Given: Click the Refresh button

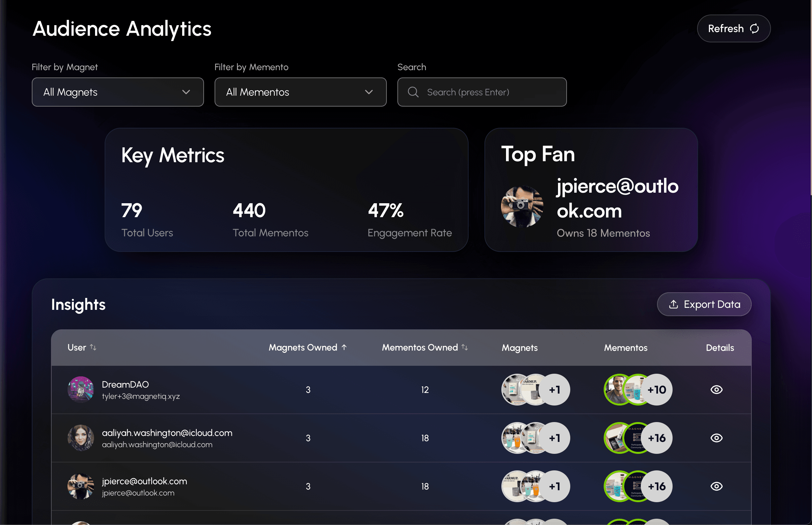Looking at the screenshot, I should click(x=734, y=28).
